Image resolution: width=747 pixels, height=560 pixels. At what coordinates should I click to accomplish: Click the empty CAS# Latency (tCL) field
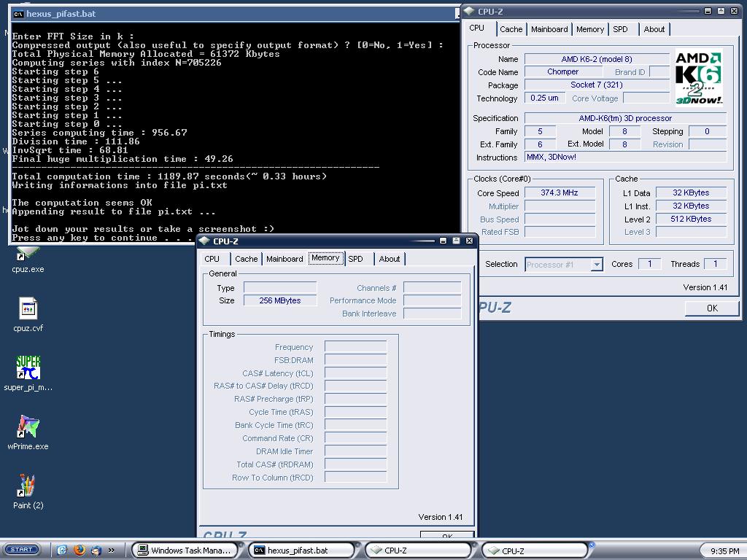[355, 373]
